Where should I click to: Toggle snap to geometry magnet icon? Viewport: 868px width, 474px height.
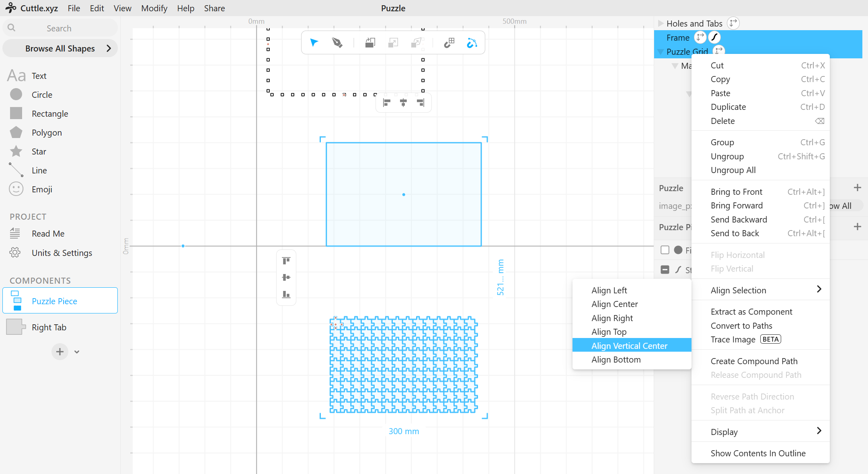point(472,42)
